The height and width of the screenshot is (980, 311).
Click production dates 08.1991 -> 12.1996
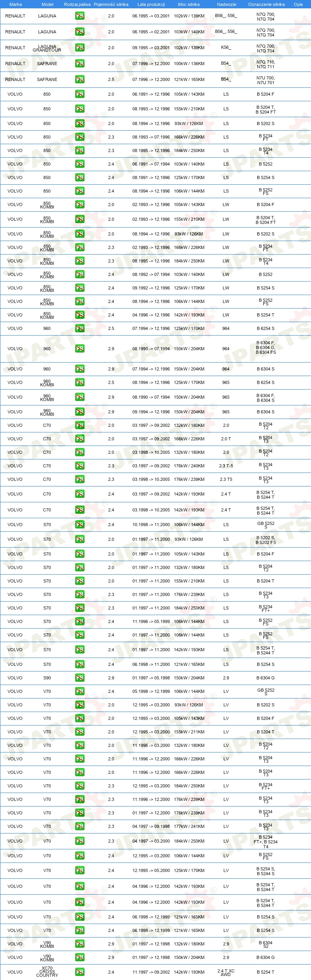tap(151, 177)
